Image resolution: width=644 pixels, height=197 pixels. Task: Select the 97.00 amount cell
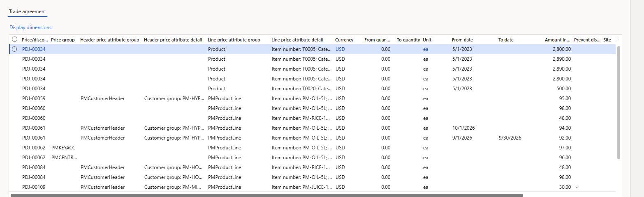click(x=565, y=148)
